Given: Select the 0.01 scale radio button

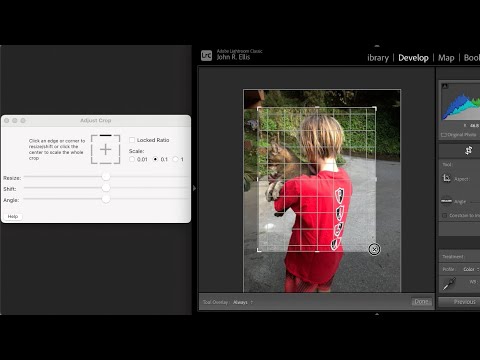Looking at the screenshot, I should click(x=132, y=159).
